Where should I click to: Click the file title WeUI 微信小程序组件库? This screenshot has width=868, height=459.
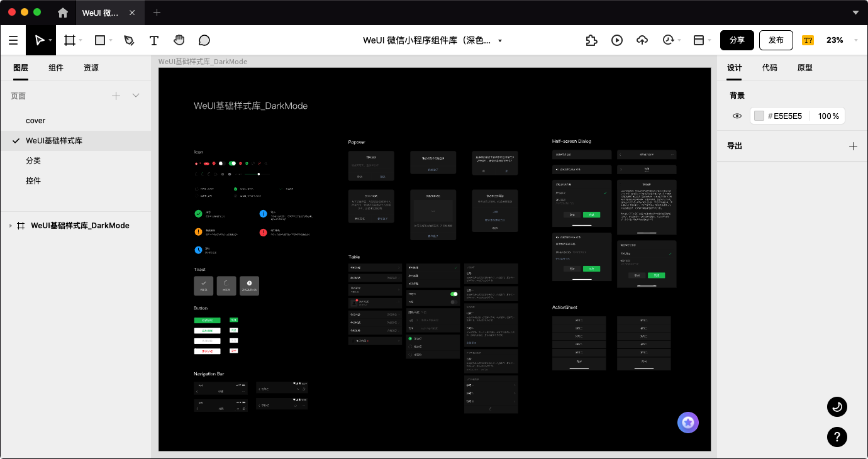pyautogui.click(x=426, y=40)
